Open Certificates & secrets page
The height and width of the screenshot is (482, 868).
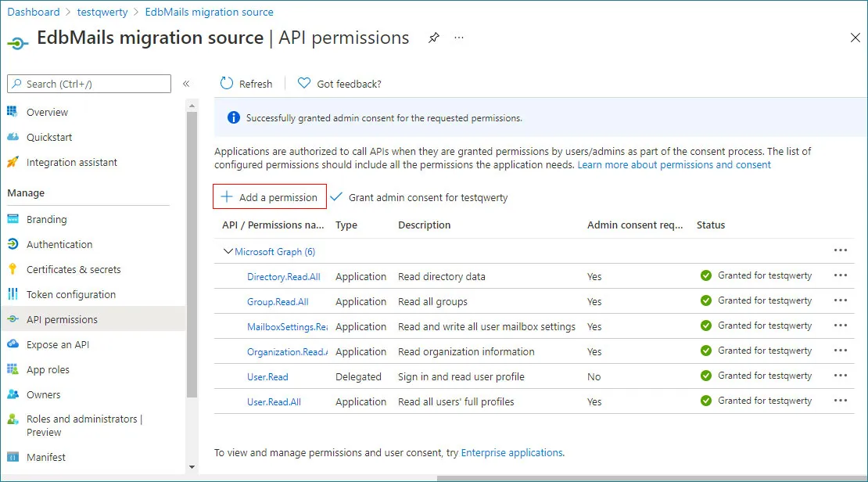pyautogui.click(x=74, y=269)
